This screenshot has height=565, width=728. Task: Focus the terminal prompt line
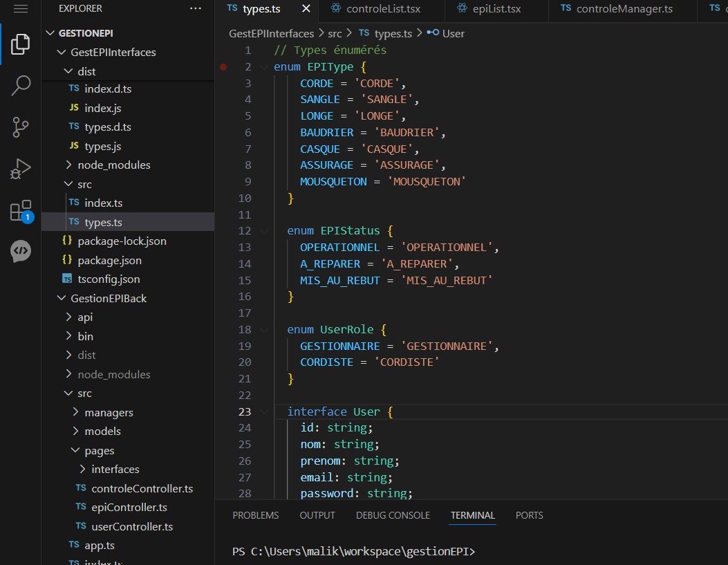(x=354, y=552)
